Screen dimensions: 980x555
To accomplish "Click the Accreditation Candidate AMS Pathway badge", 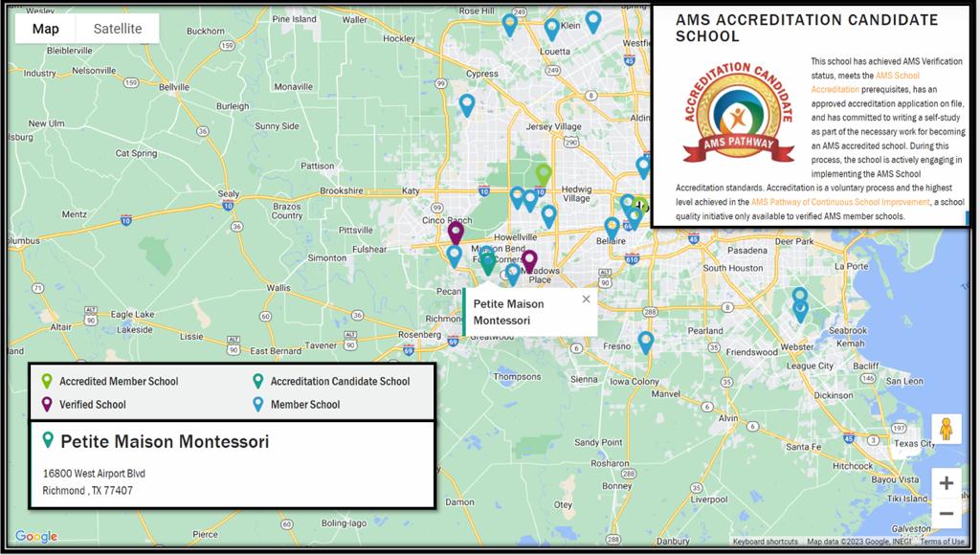I will [x=739, y=113].
